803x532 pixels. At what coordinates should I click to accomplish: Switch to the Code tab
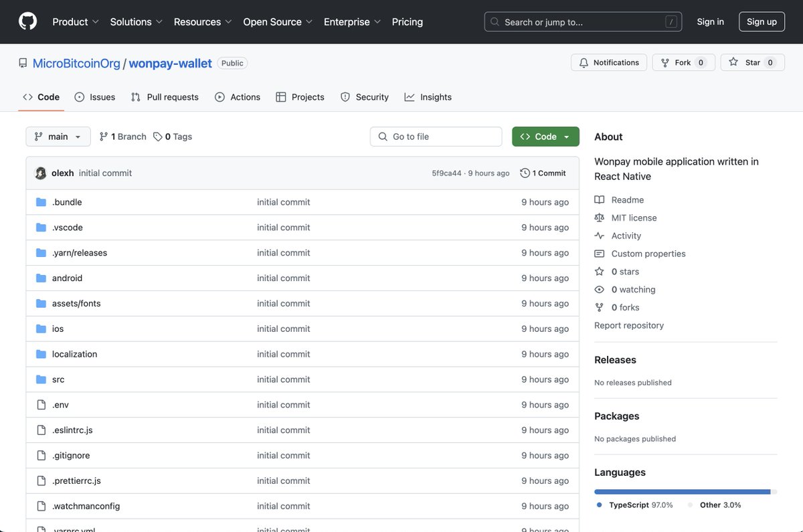41,97
